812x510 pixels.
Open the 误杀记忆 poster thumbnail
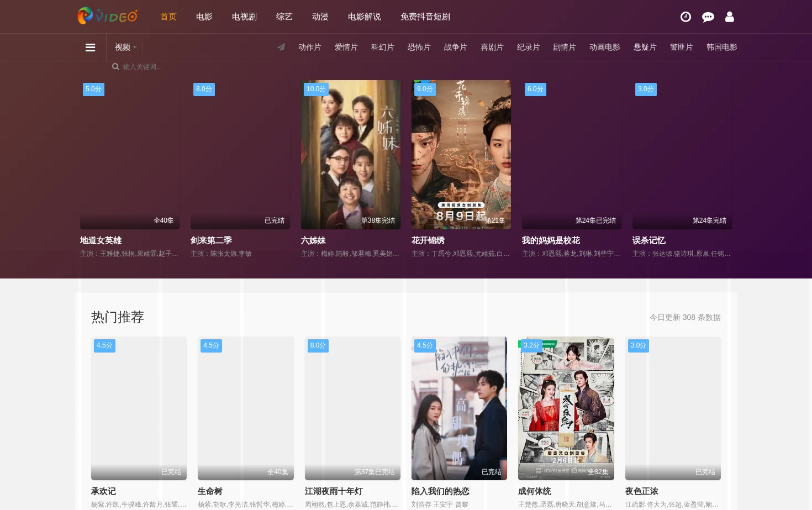coord(682,155)
